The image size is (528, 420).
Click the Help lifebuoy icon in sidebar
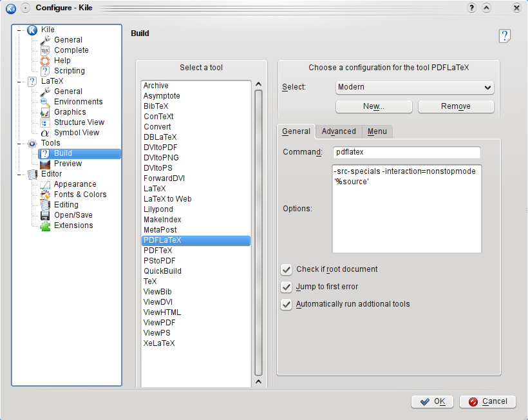pyautogui.click(x=45, y=61)
